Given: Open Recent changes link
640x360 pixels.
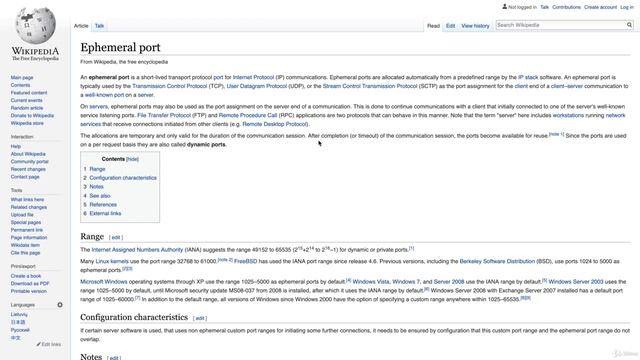Looking at the screenshot, I should 28,169.
